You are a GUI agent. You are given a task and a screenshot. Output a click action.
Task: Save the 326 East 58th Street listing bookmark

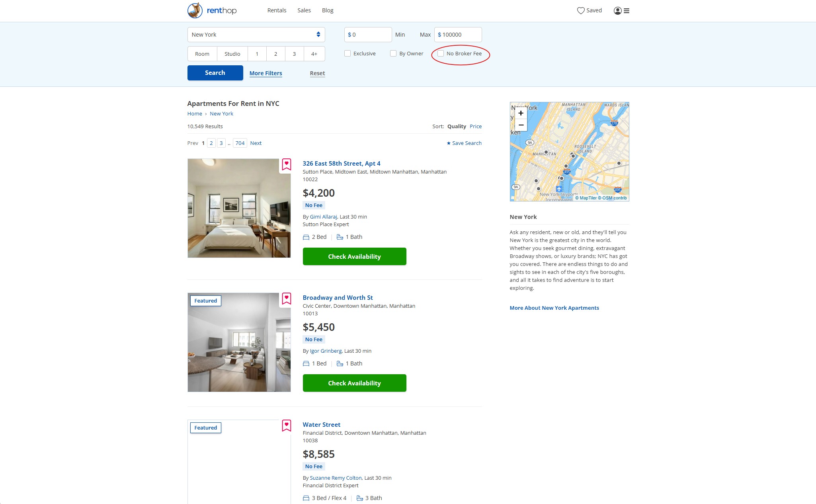287,164
